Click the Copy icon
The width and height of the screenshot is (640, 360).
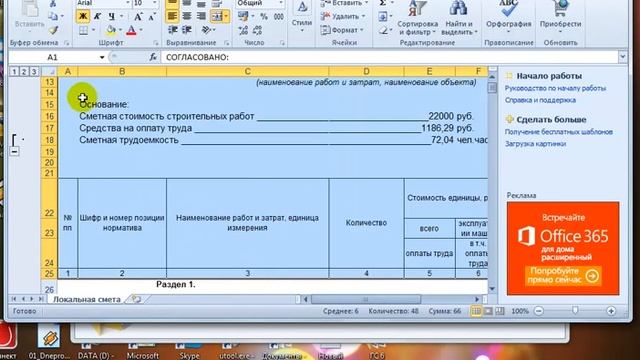[x=53, y=16]
